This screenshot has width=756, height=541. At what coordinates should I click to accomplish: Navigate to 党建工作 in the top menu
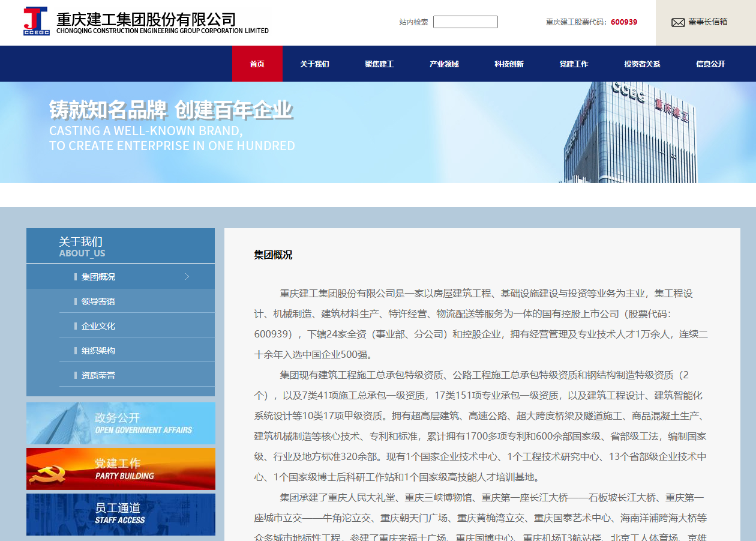pos(574,64)
